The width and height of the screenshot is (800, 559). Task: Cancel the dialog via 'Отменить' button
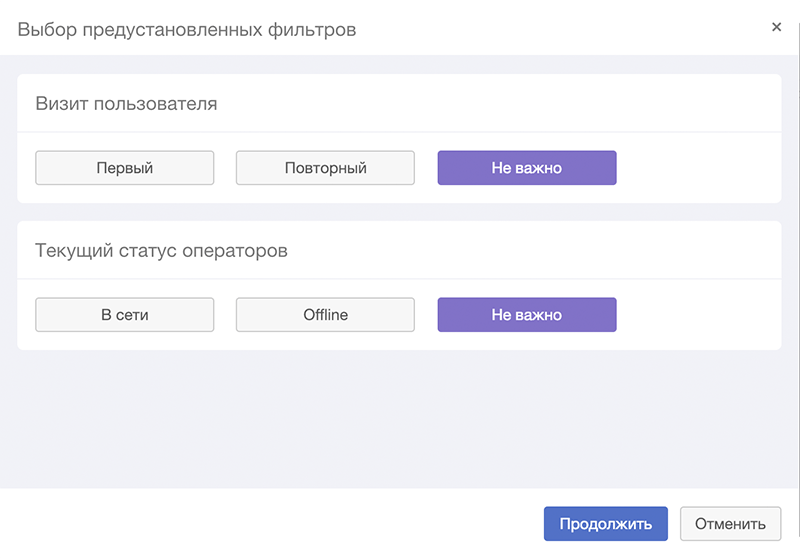click(730, 524)
